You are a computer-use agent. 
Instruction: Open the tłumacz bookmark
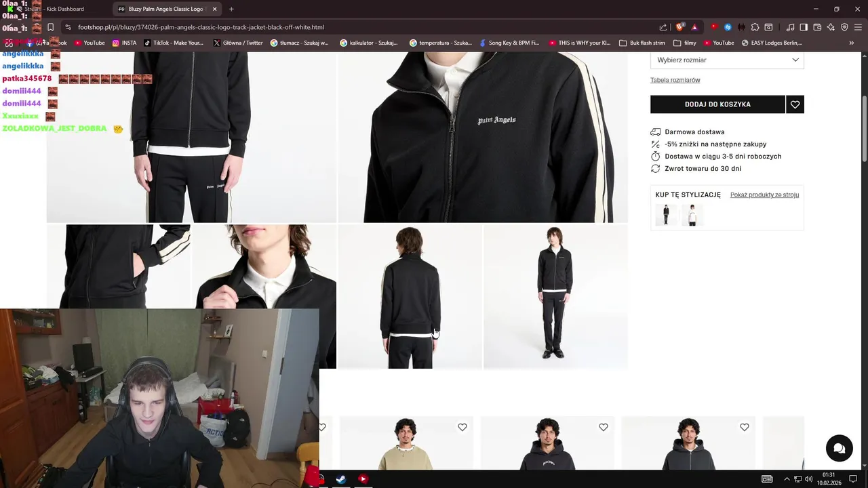299,43
